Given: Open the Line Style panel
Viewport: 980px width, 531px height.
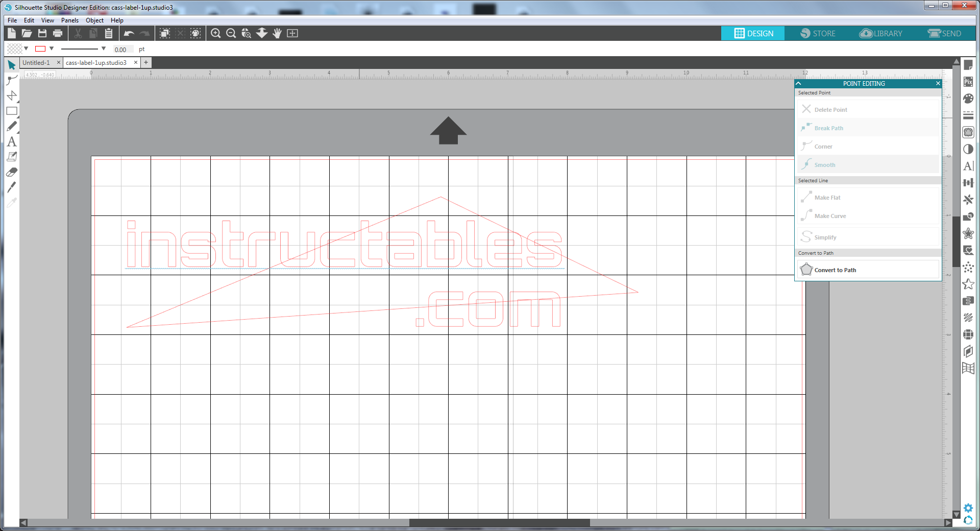Looking at the screenshot, I should click(x=968, y=115).
